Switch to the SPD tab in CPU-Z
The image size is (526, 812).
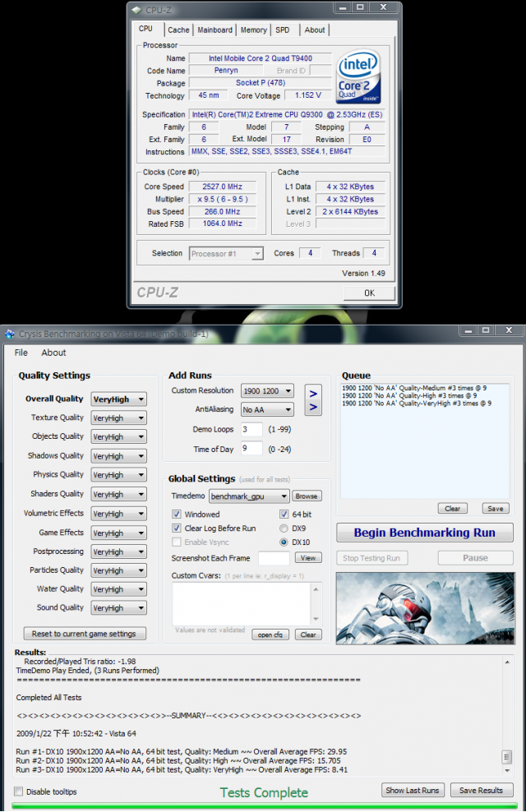(283, 30)
